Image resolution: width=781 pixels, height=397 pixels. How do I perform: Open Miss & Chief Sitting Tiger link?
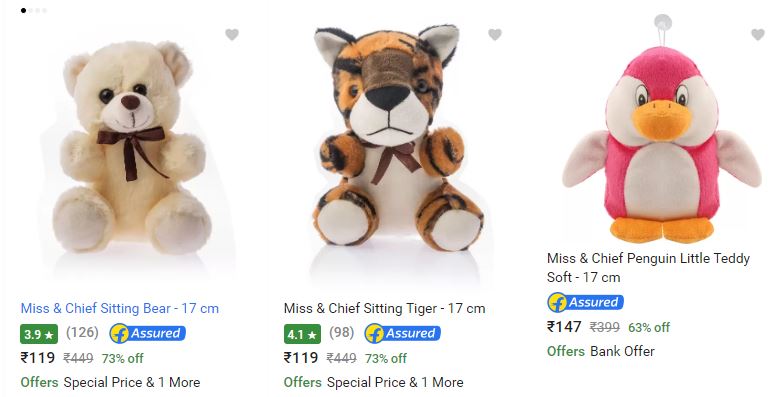tap(385, 308)
